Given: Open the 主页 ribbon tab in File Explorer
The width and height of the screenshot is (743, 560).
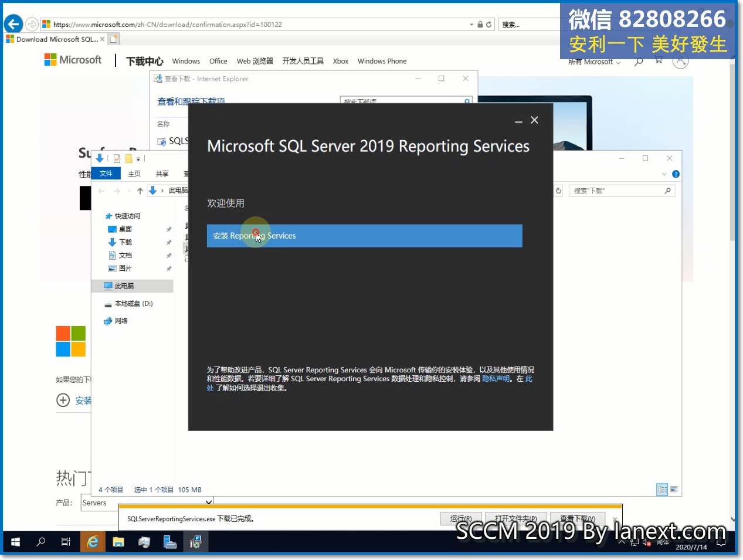Looking at the screenshot, I should pos(134,174).
